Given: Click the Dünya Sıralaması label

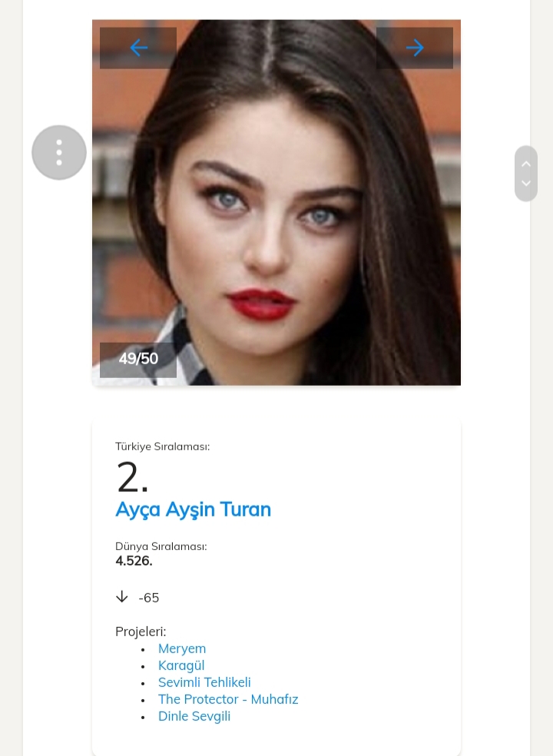Looking at the screenshot, I should pos(161,546).
